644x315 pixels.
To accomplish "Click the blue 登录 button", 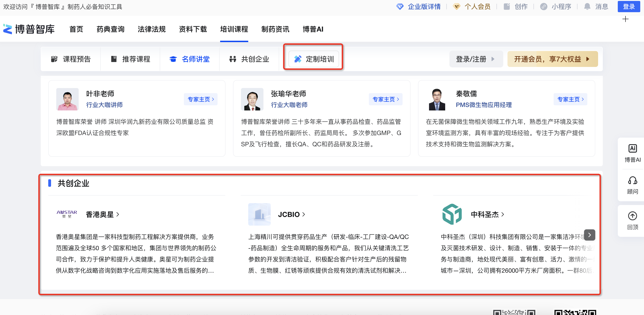I will pyautogui.click(x=629, y=7).
